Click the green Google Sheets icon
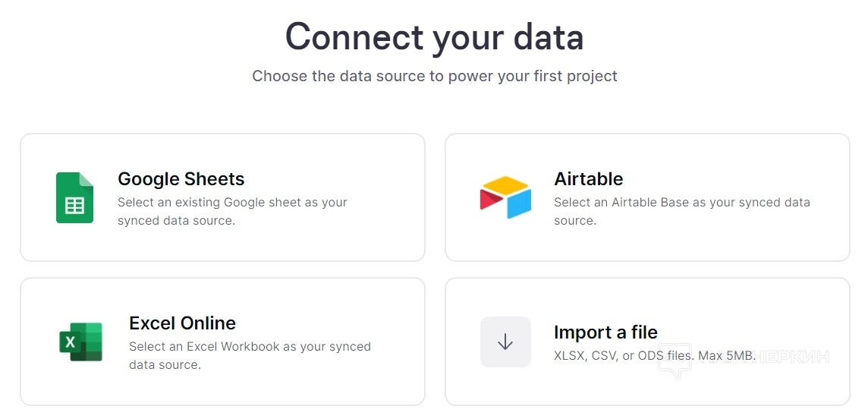 coord(74,198)
